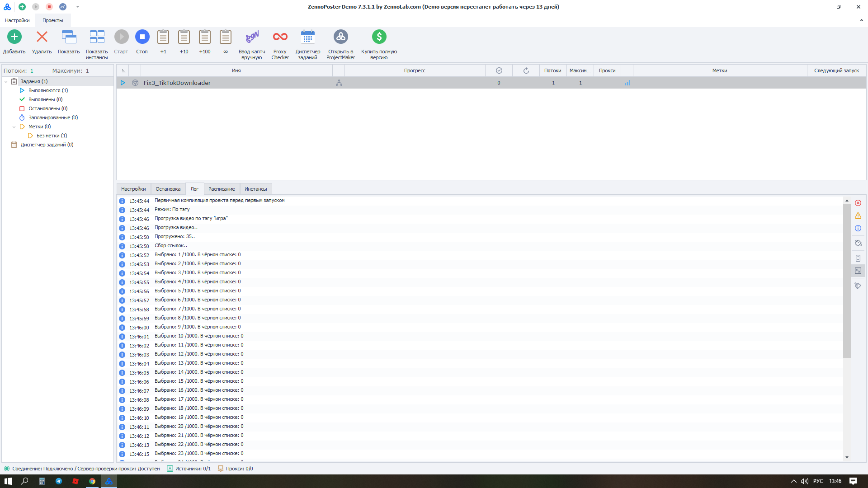Image resolution: width=868 pixels, height=488 pixels.
Task: Collapse the Задания tree node
Action: [x=6, y=82]
